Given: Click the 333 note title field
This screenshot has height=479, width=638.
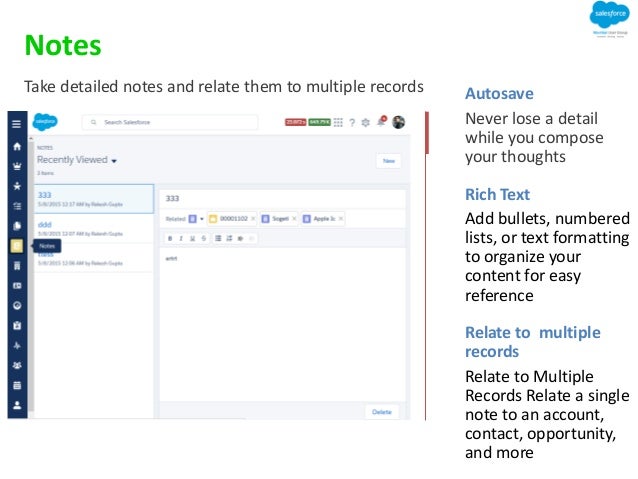Looking at the screenshot, I should (x=282, y=199).
